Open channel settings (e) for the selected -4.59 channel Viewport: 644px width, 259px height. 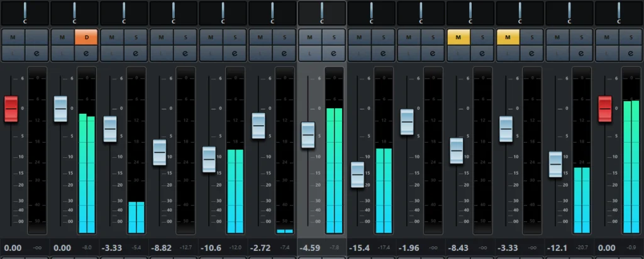click(334, 53)
